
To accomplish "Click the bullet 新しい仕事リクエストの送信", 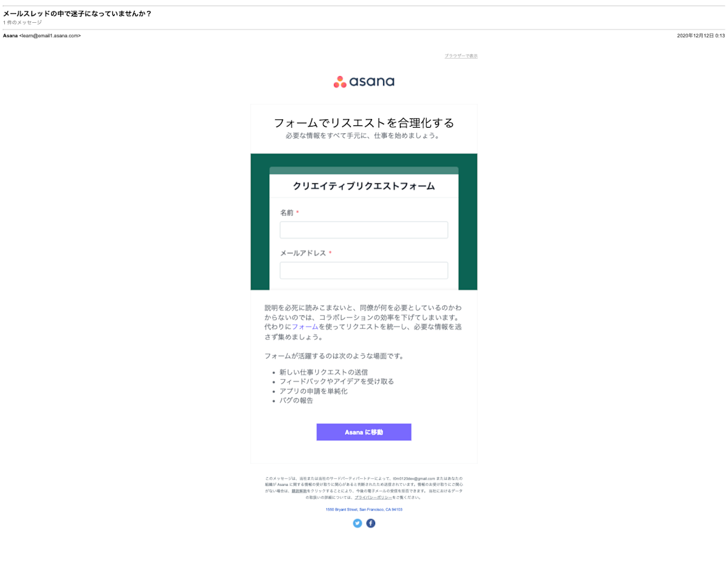I will tap(324, 372).
